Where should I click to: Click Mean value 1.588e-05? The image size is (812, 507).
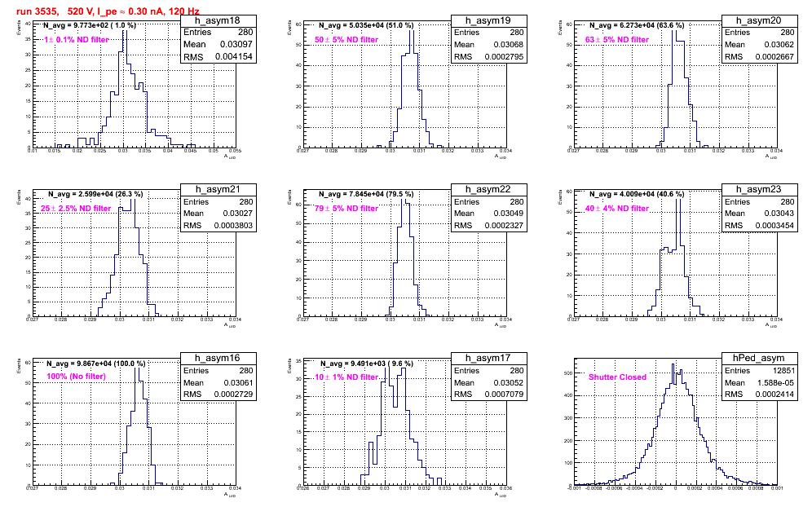coord(776,383)
